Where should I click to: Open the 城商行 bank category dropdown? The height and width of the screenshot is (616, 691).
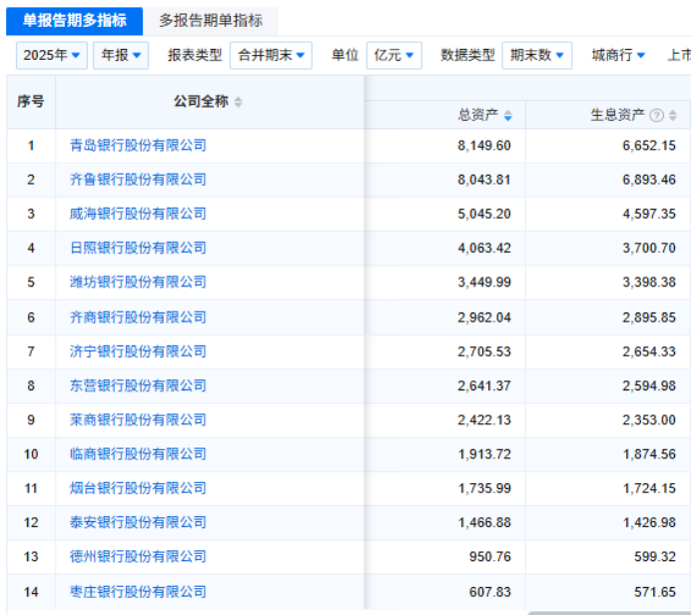coord(618,56)
